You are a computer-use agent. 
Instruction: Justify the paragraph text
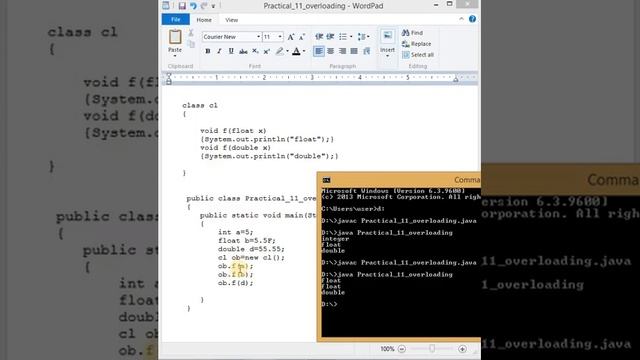(x=354, y=51)
